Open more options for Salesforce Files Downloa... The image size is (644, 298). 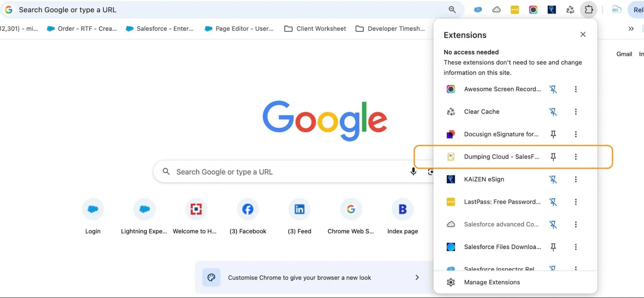pyautogui.click(x=576, y=247)
